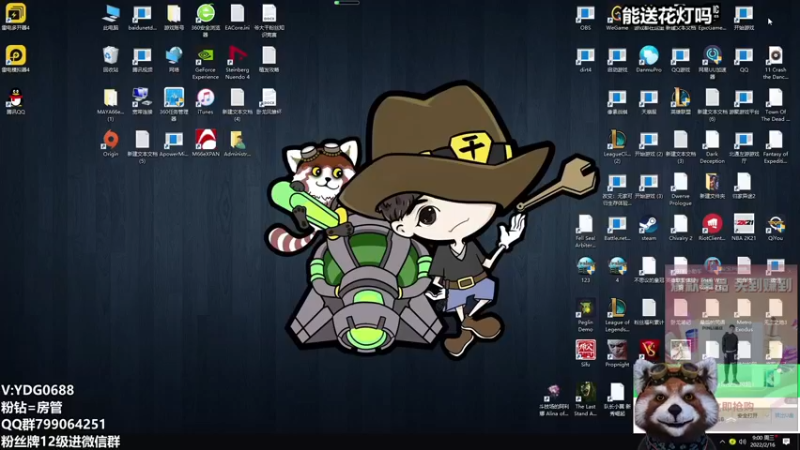This screenshot has width=800, height=450.
Task: Launch GeForce Experience shortcut
Action: pyautogui.click(x=206, y=63)
